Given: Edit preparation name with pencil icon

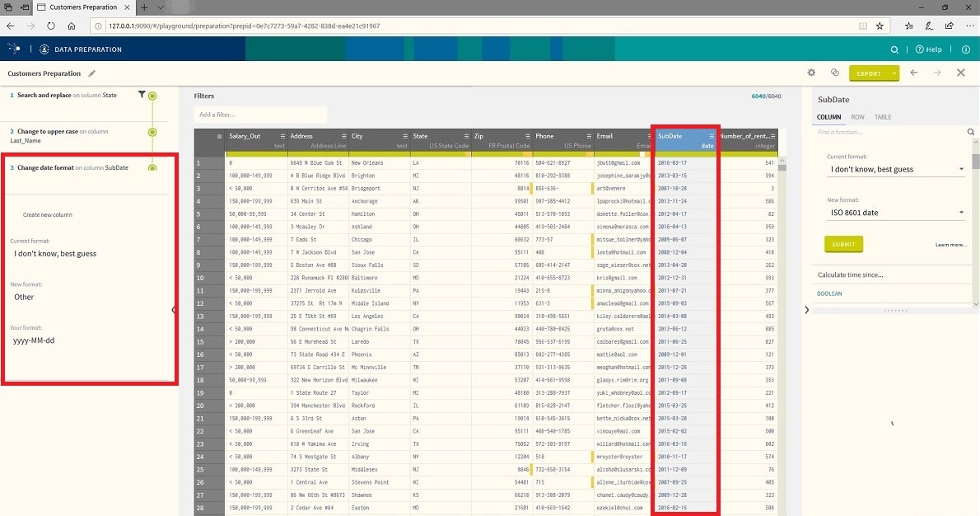Looking at the screenshot, I should click(92, 73).
